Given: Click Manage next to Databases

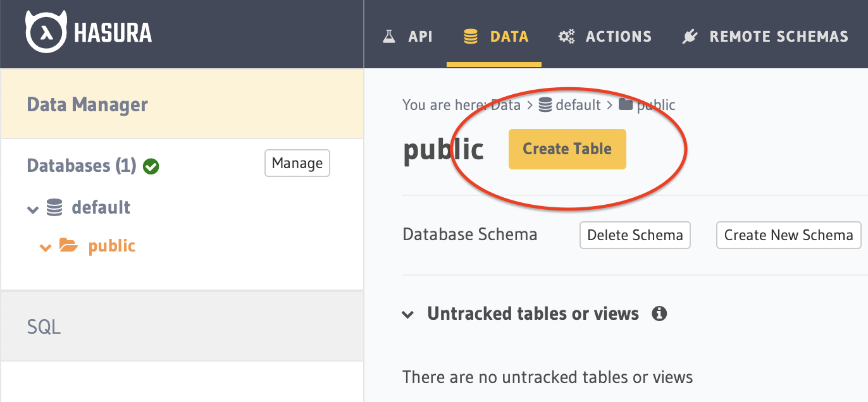Looking at the screenshot, I should [x=297, y=163].
